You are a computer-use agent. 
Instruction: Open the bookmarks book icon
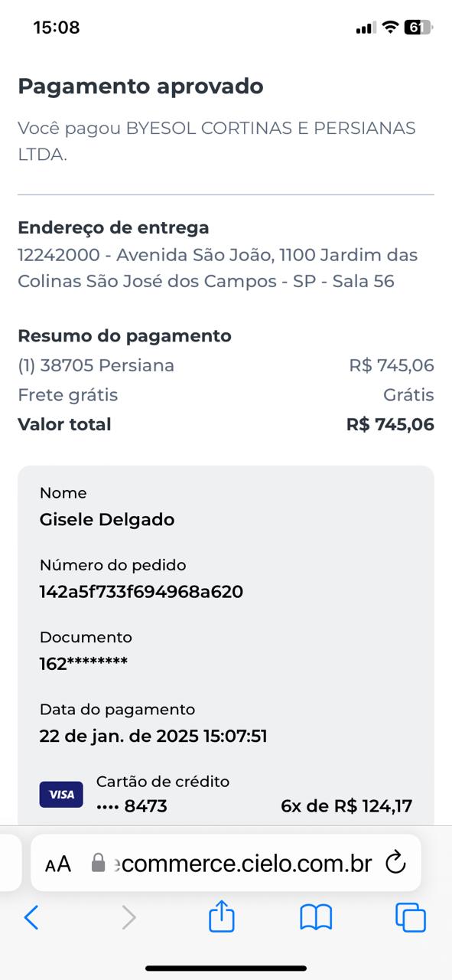[316, 917]
